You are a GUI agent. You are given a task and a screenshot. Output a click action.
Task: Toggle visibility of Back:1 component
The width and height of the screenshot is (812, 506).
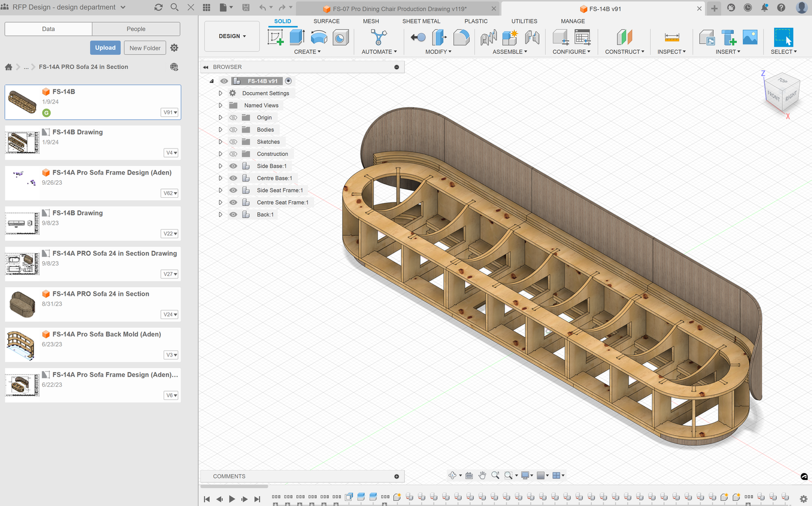coord(233,215)
